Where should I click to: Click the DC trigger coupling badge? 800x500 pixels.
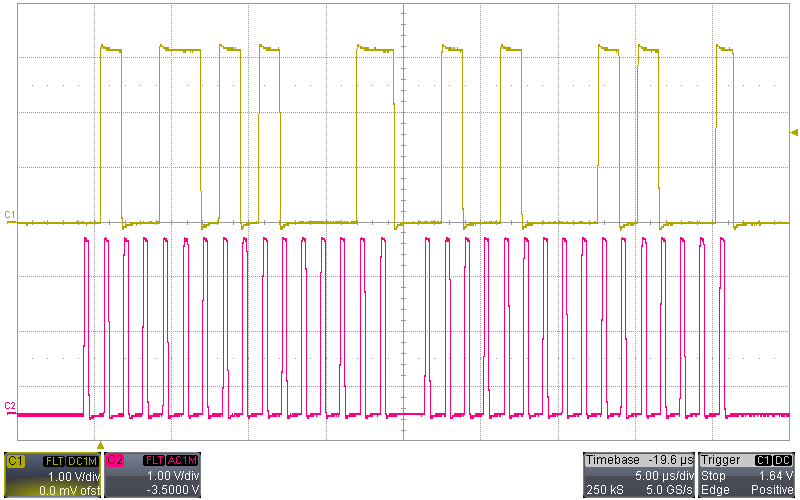click(783, 461)
